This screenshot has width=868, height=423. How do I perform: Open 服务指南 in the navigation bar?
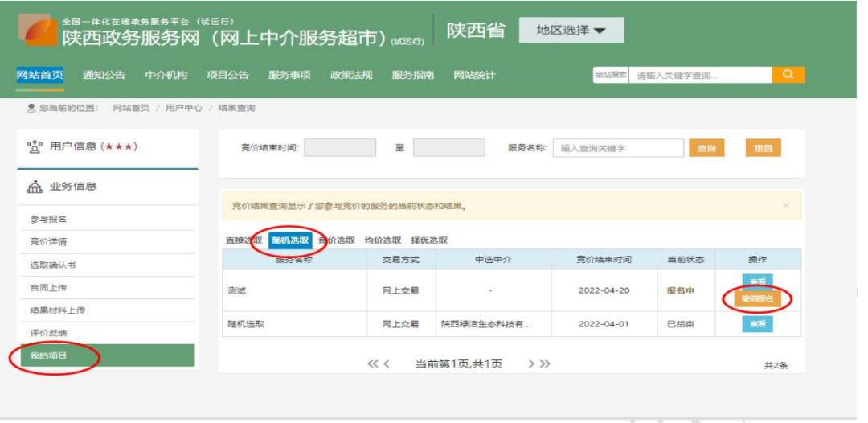[413, 76]
